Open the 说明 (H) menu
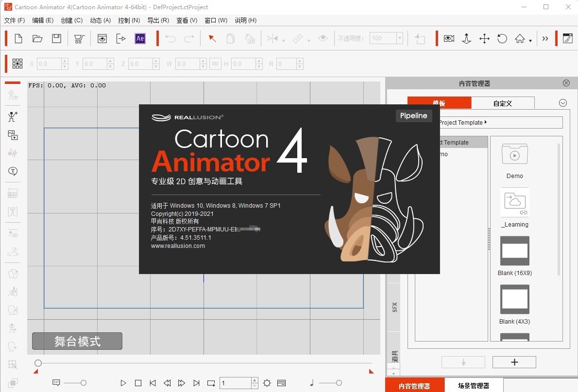 pyautogui.click(x=245, y=20)
